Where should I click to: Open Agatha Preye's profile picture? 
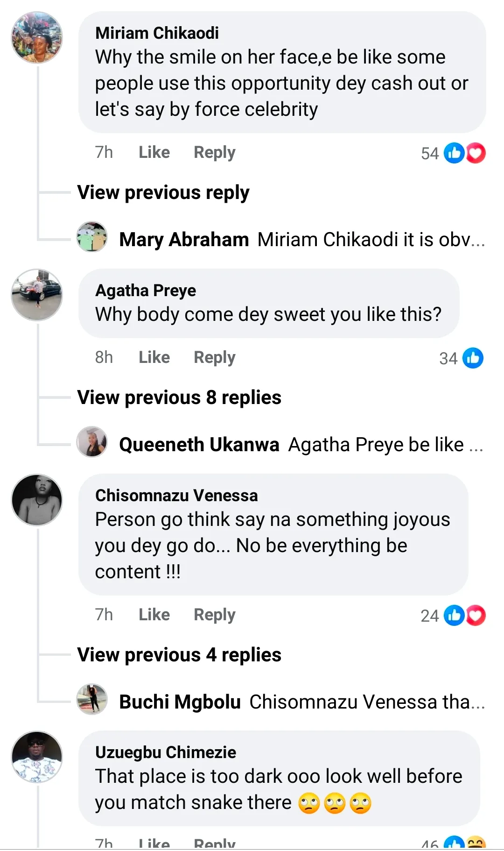point(37,295)
